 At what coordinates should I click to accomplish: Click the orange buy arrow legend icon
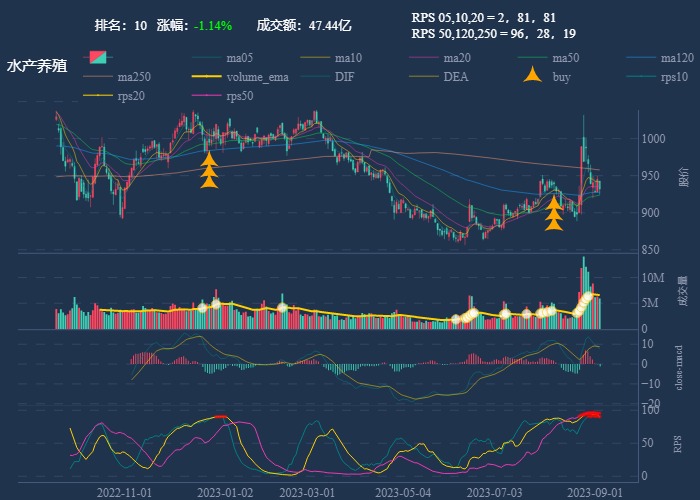(x=535, y=76)
